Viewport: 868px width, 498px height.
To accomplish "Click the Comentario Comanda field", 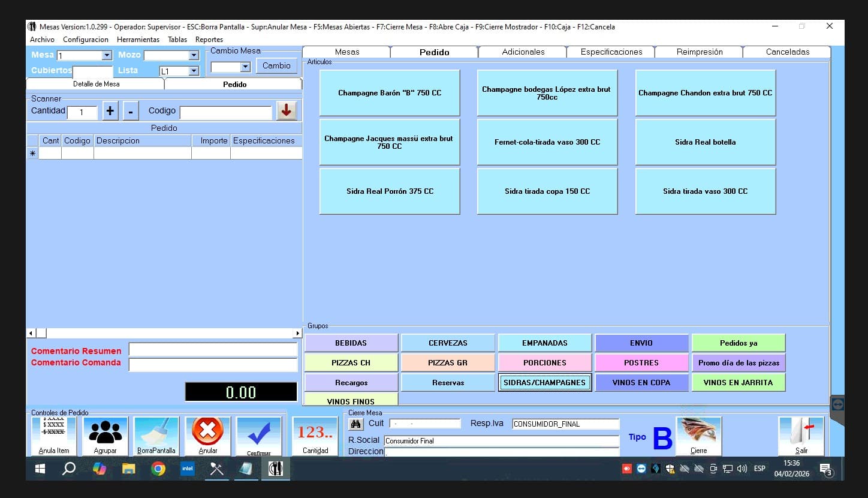I will click(213, 365).
